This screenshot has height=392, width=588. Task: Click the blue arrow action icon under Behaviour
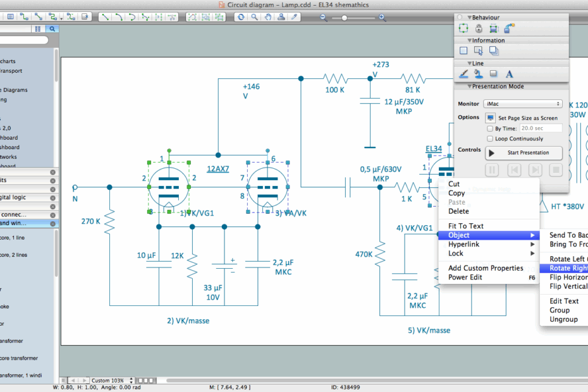(508, 28)
